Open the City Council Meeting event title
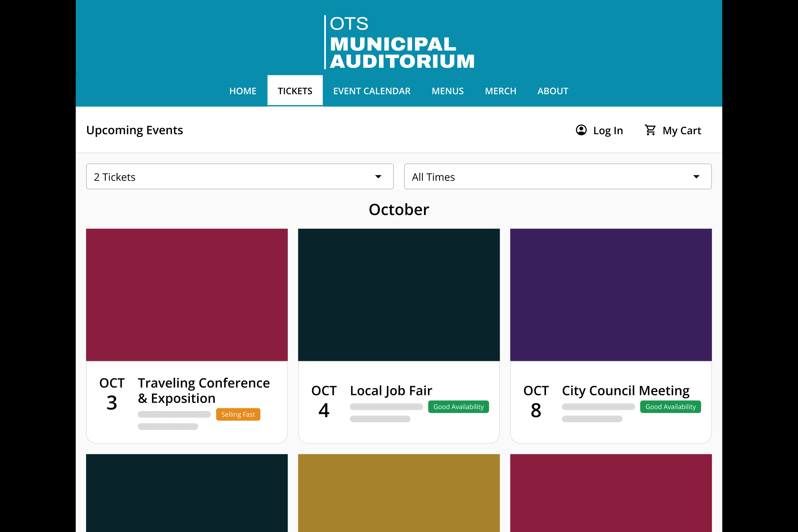The height and width of the screenshot is (532, 798). pos(626,391)
